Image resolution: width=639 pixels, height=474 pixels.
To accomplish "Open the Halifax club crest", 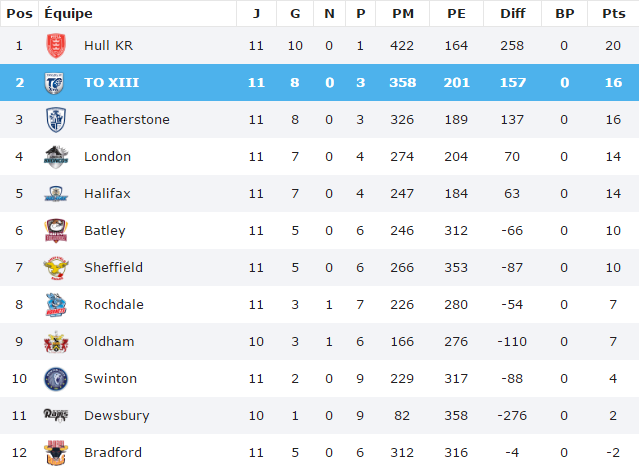I will 55,194.
